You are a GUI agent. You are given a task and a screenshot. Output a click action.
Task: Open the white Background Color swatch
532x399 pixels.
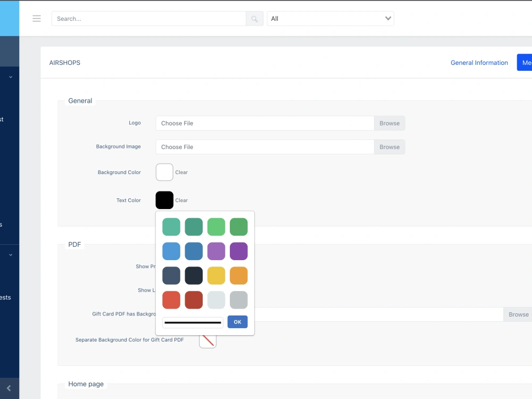[x=164, y=172]
